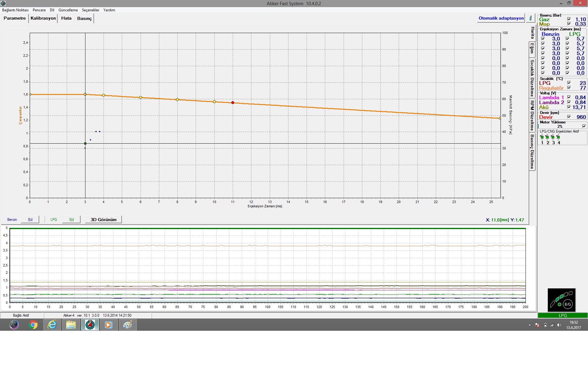
Task: Select yellow curve point at 4 ms
Action: tap(104, 95)
